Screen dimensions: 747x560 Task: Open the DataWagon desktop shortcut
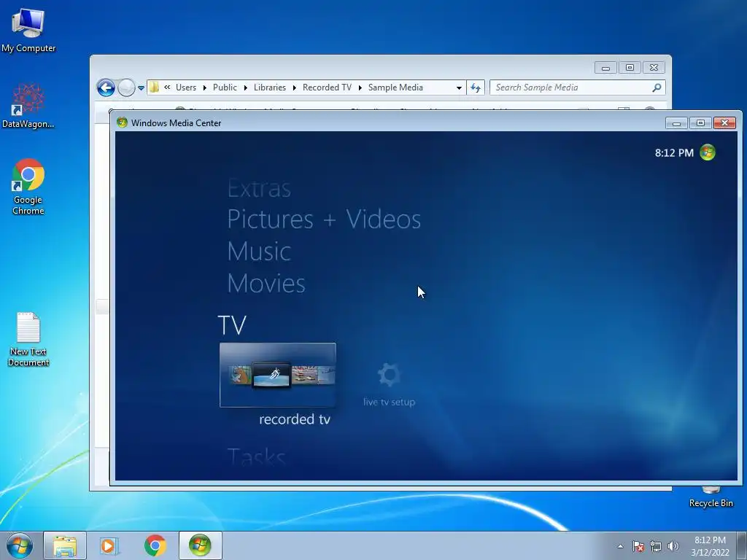28,106
